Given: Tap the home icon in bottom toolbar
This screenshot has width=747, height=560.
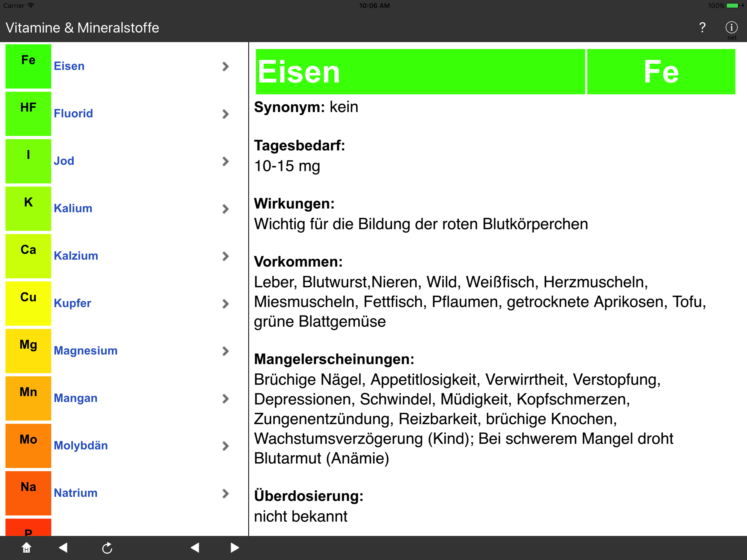Looking at the screenshot, I should click(x=26, y=547).
